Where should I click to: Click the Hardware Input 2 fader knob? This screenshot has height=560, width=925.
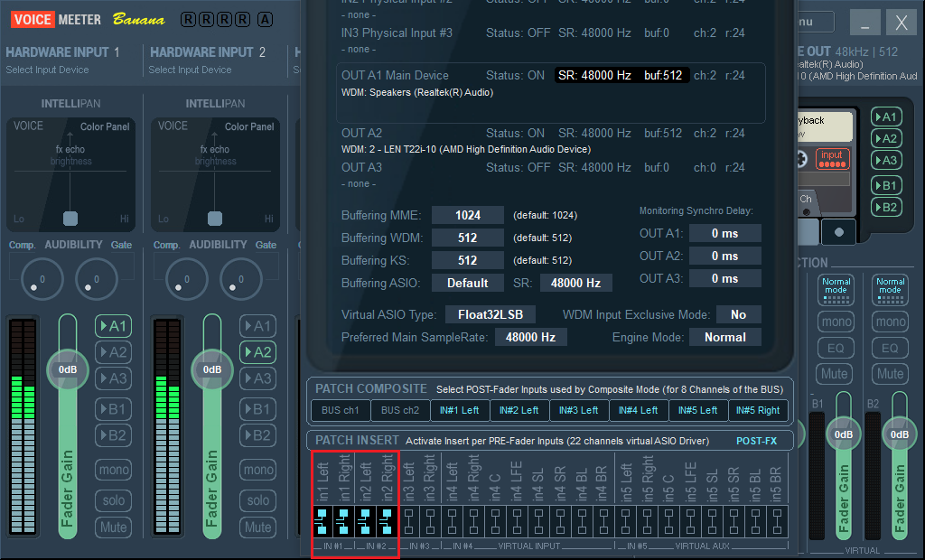[212, 369]
